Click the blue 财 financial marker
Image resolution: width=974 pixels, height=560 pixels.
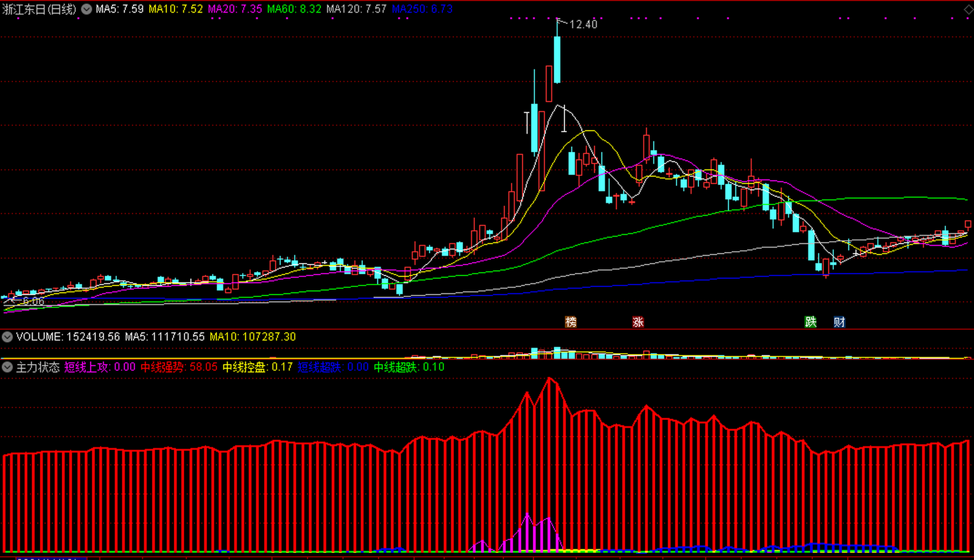(839, 322)
